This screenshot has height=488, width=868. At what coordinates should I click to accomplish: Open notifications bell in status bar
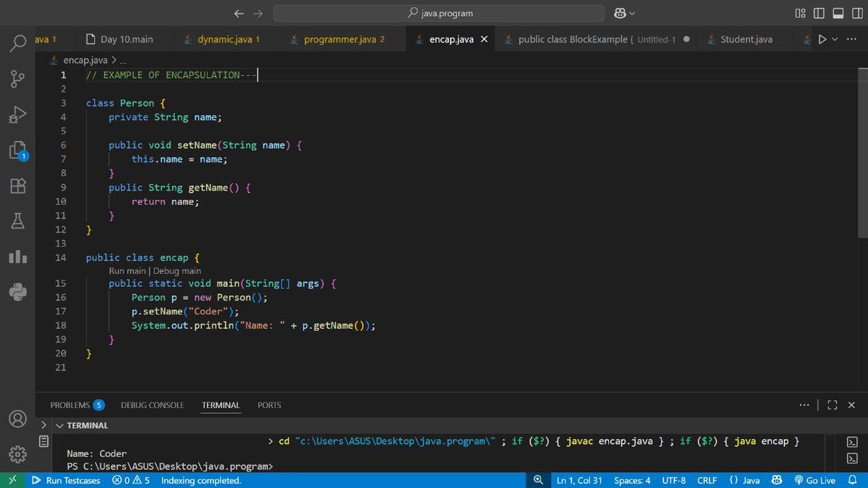[851, 480]
